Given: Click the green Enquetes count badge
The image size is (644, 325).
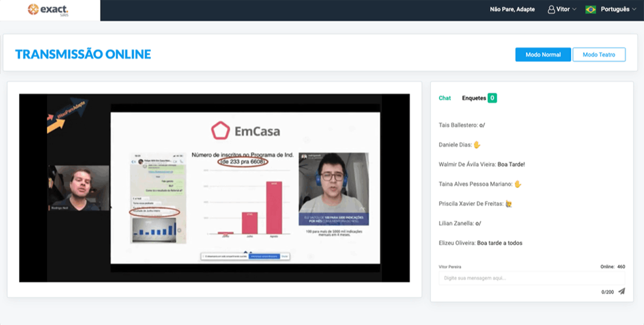Looking at the screenshot, I should tap(492, 98).
